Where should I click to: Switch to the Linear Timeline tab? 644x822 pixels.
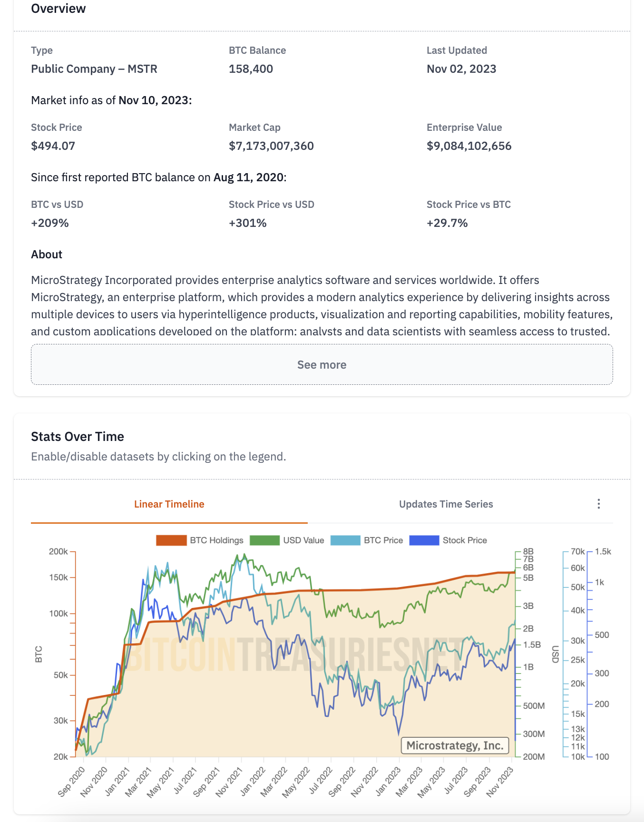point(169,504)
